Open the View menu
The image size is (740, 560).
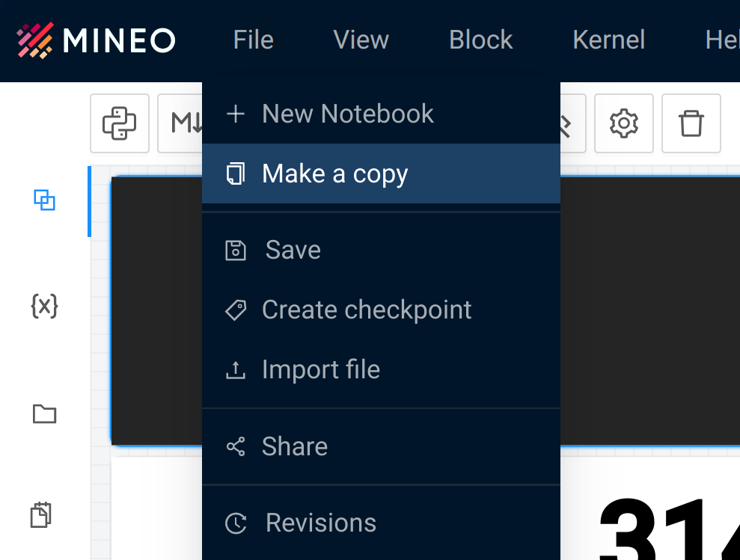(x=361, y=40)
